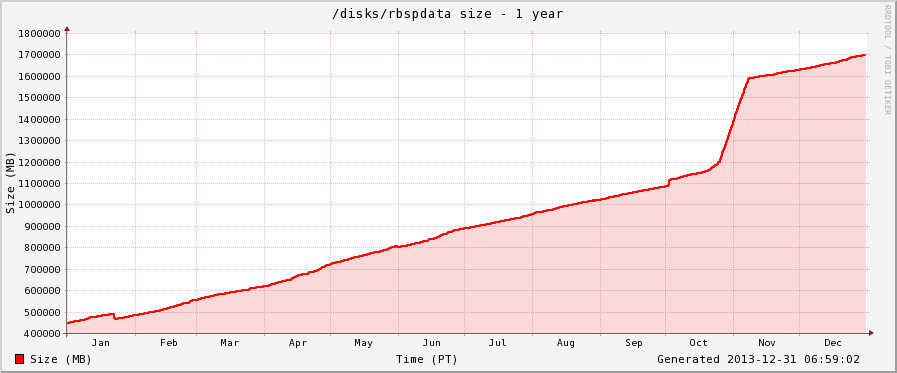Click the Jan month label

[101, 343]
